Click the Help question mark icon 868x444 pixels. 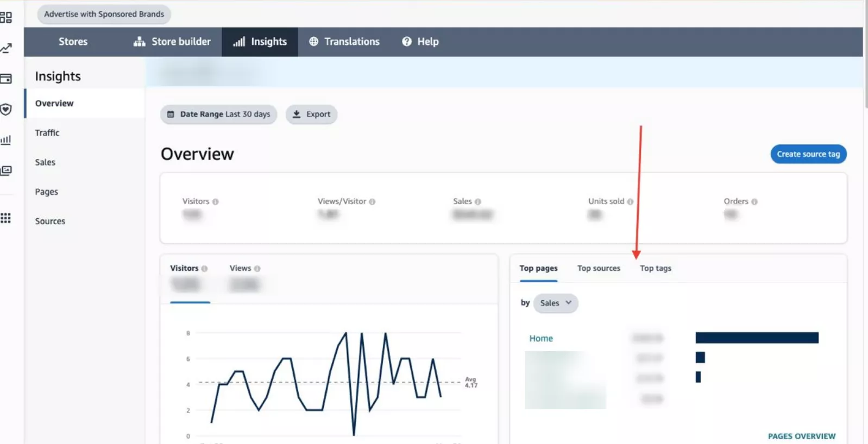(x=407, y=42)
